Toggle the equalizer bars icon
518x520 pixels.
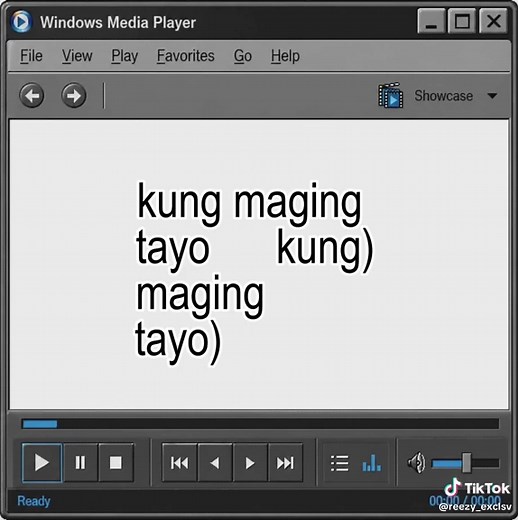point(371,463)
